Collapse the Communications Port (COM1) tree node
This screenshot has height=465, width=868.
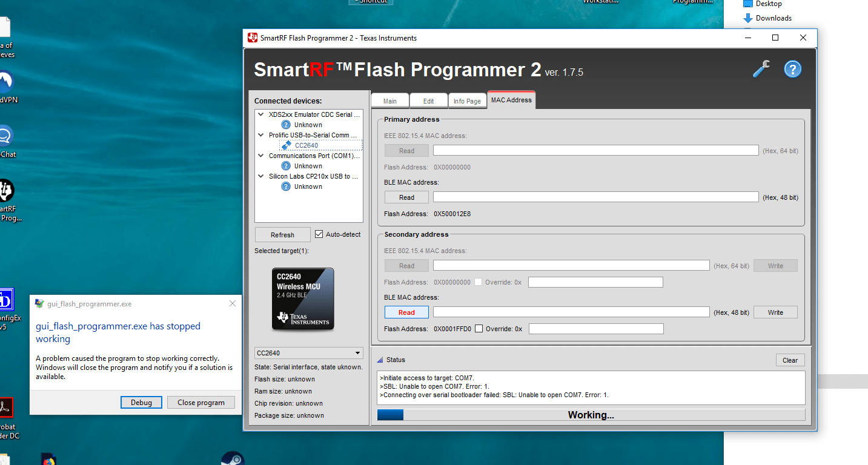[x=261, y=155]
